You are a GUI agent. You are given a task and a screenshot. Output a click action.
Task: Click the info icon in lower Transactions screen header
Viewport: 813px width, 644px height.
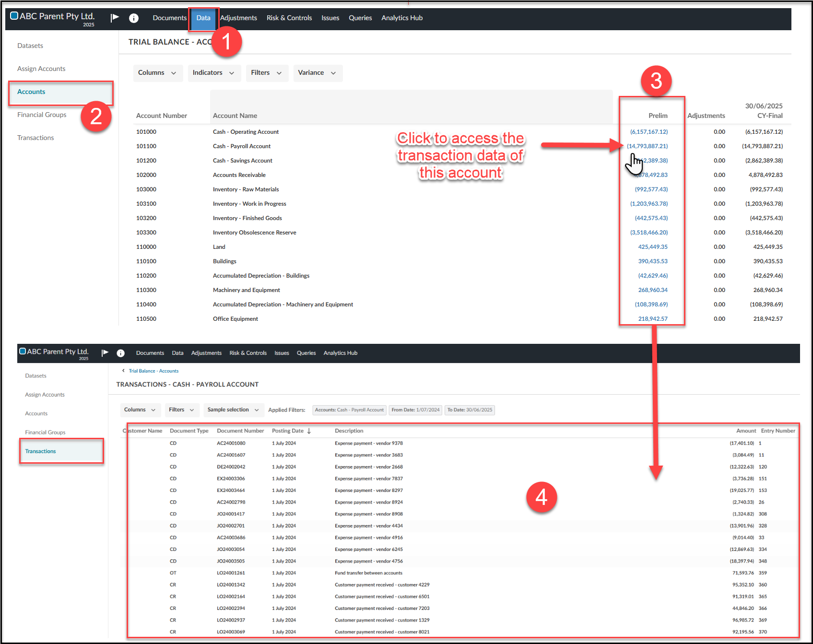click(121, 353)
